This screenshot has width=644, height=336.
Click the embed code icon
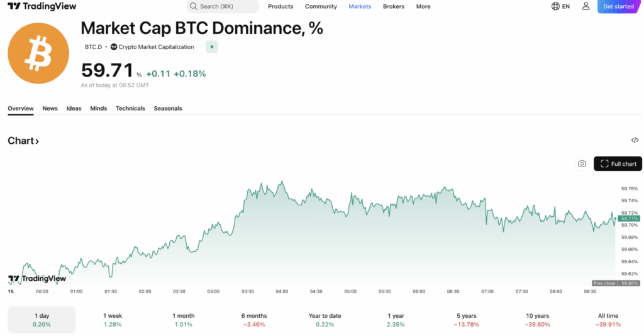coord(635,140)
